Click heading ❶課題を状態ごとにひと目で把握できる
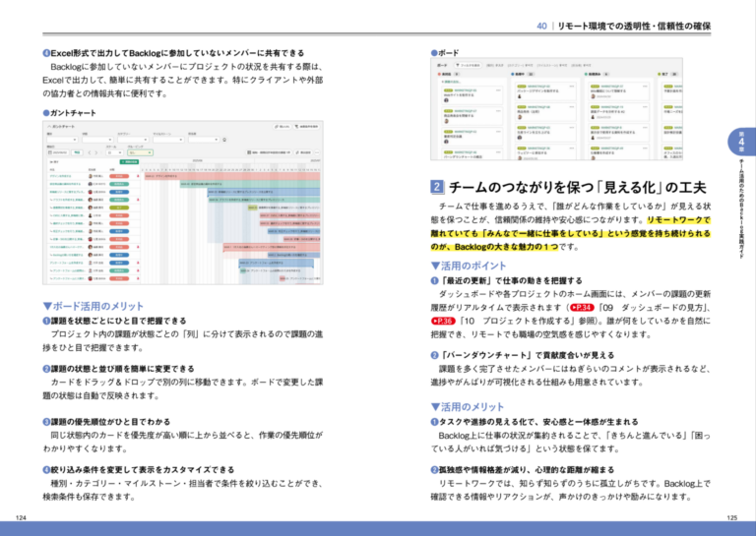756x536 pixels. coord(114,321)
